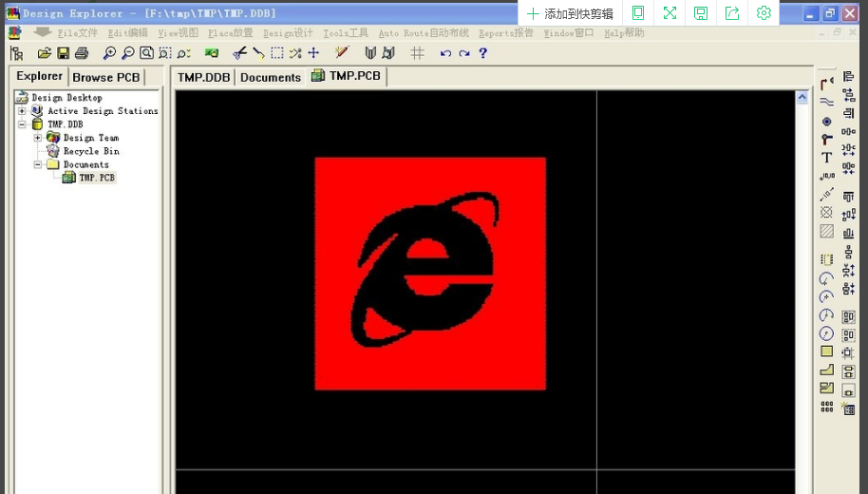
Task: Click the vertical scrollbar up arrow
Action: (x=802, y=98)
